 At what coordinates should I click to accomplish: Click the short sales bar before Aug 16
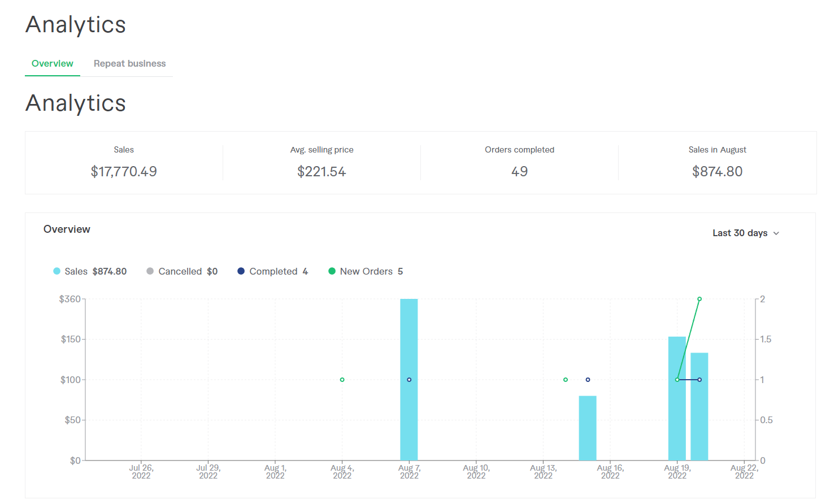coord(588,428)
